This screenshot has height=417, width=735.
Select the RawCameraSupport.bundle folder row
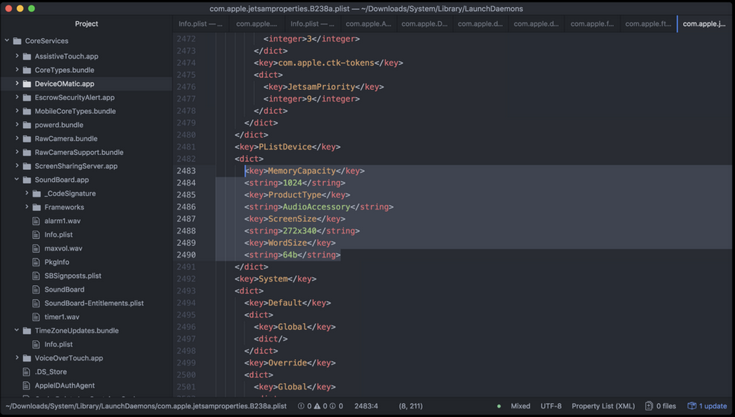click(86, 152)
